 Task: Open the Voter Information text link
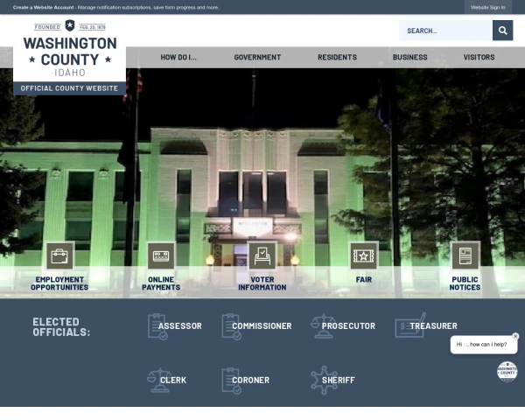[x=262, y=283]
